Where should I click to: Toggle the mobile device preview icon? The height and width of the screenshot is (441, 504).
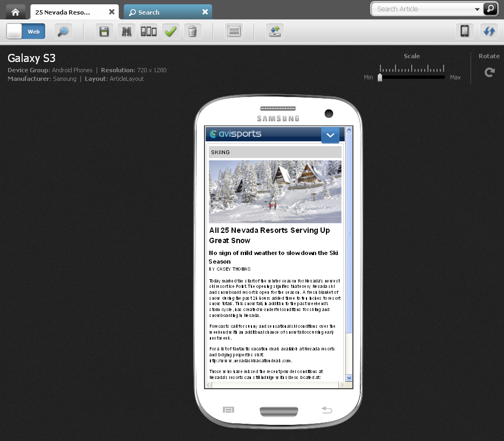(x=465, y=31)
